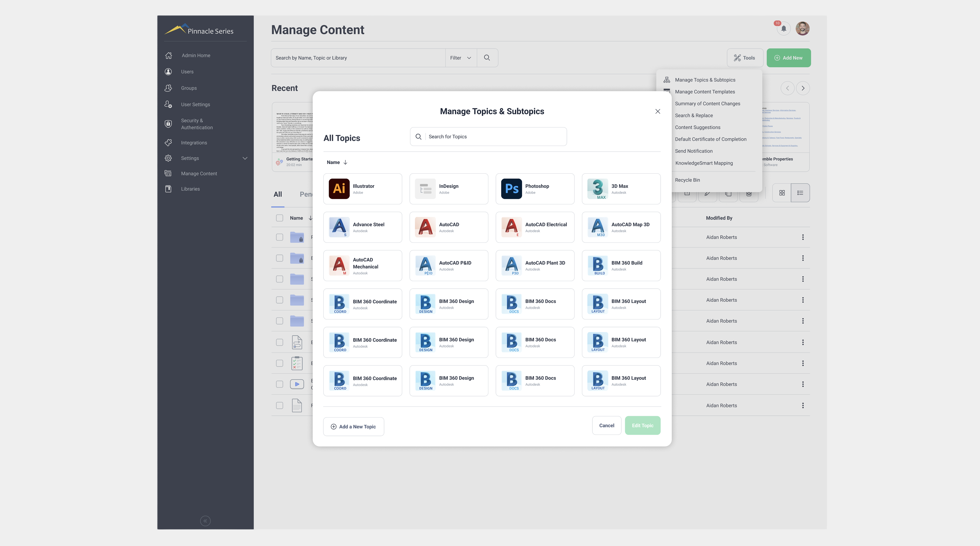Click Add a New Topic button
The width and height of the screenshot is (980, 546).
coord(354,427)
